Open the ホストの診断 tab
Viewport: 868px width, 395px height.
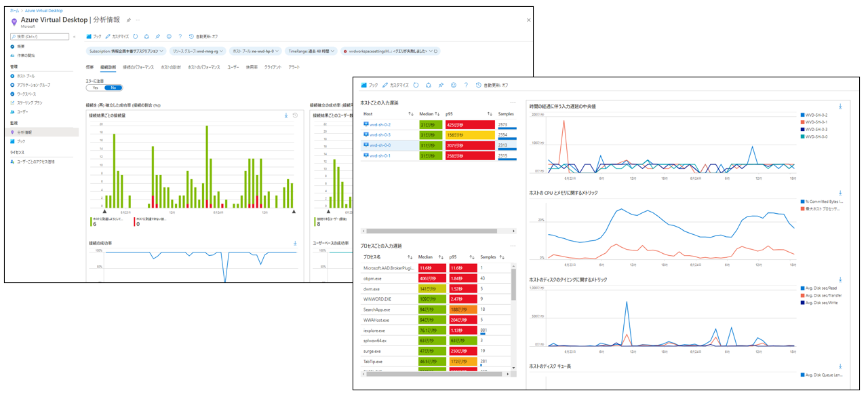tap(171, 67)
